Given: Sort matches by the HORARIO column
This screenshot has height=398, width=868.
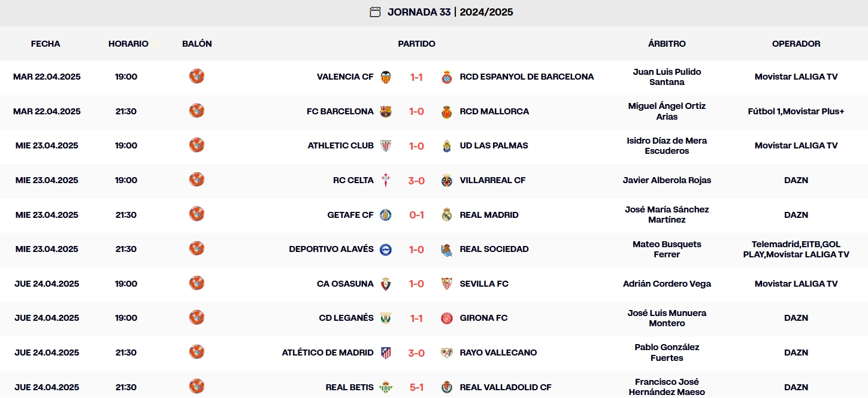Looking at the screenshot, I should pos(128,43).
